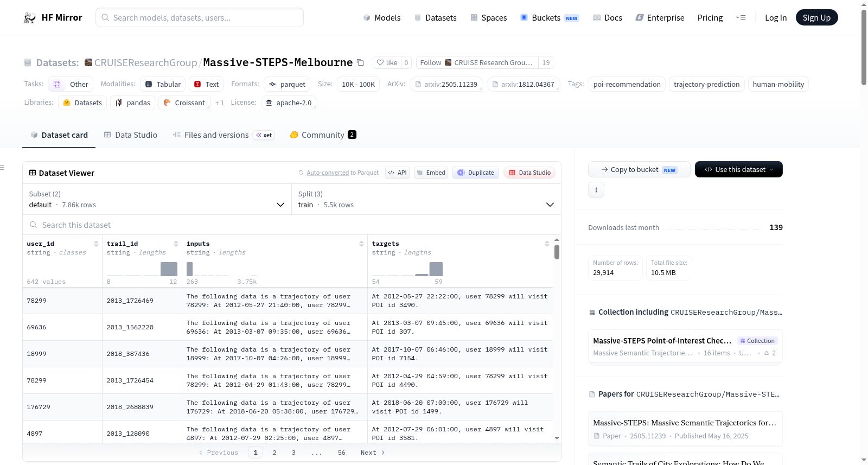The image size is (868, 465).
Task: Open the Community tab
Action: click(x=323, y=135)
